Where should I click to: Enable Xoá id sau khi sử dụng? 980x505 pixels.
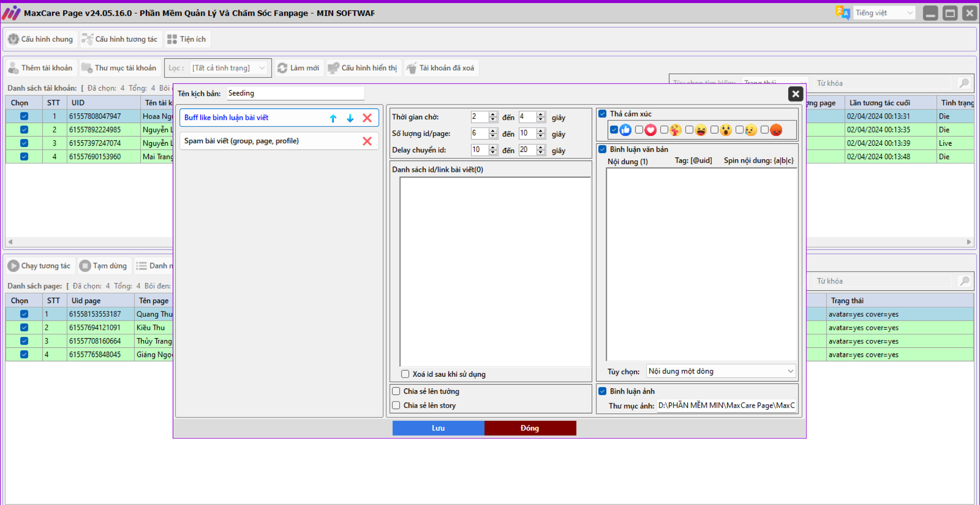(405, 374)
